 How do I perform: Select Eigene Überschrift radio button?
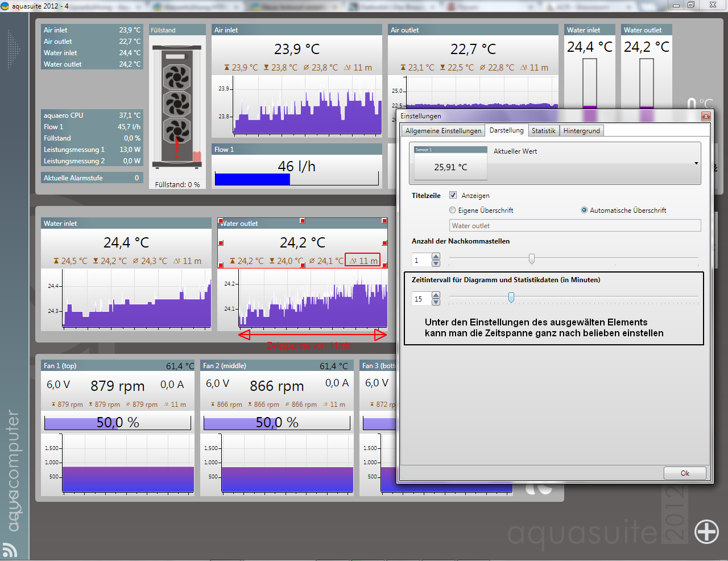click(x=453, y=210)
